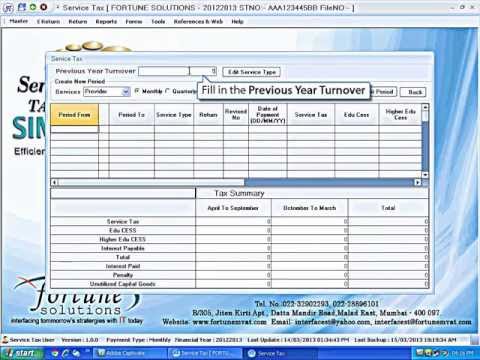Click the Interest Payable summary row label
This screenshot has height=360, width=480.
(123, 248)
